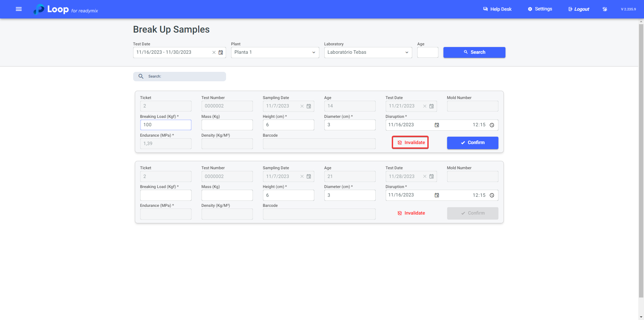The width and height of the screenshot is (644, 320).
Task: Click the Age filter input field
Action: click(x=427, y=52)
